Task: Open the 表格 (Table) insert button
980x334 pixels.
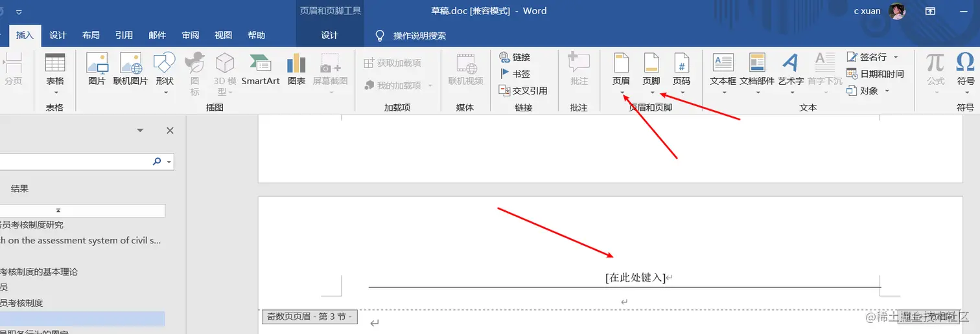Action: (x=55, y=72)
